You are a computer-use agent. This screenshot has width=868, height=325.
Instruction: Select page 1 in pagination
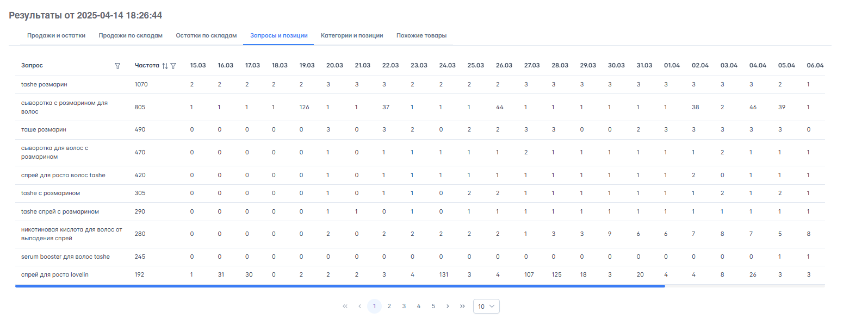[374, 307]
